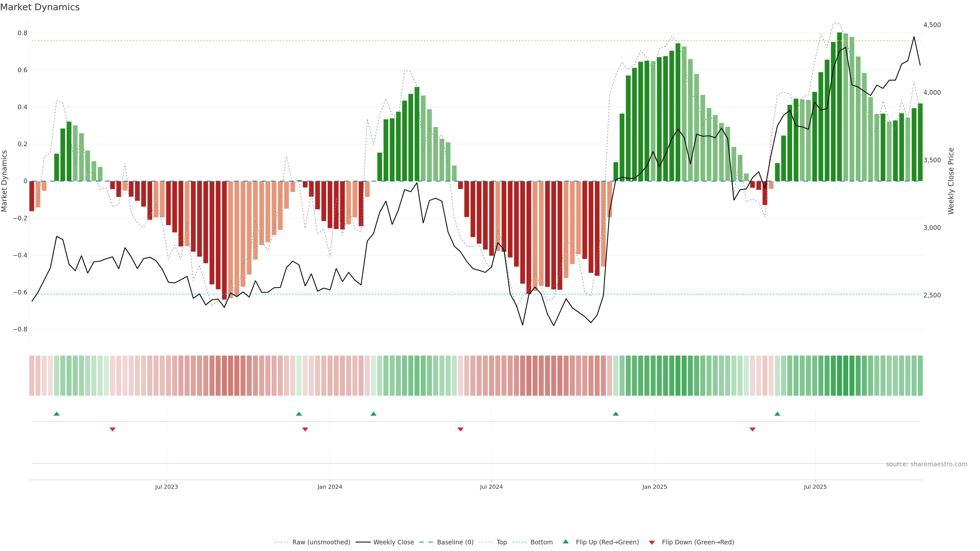Toggle the Bottom legend entry
Viewport: 980px width, 551px height.
click(541, 542)
